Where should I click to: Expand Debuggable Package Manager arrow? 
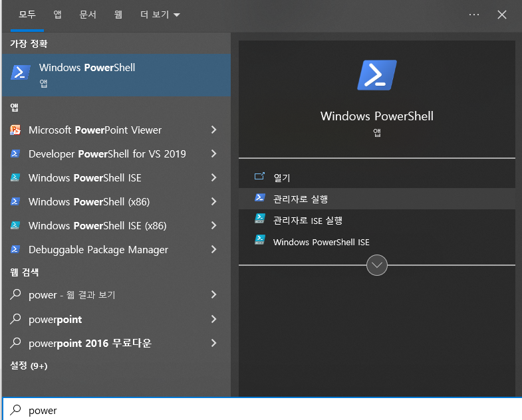point(213,250)
